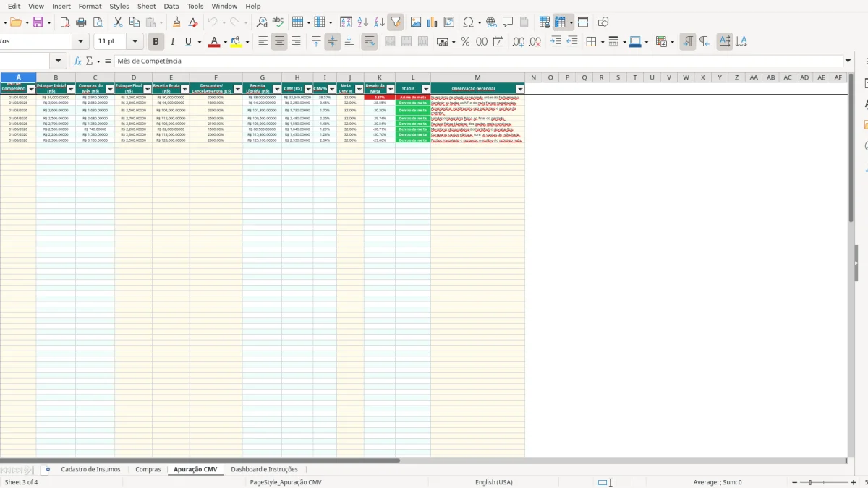Click the Function Wizard fx icon
The image size is (868, 488).
tap(78, 61)
